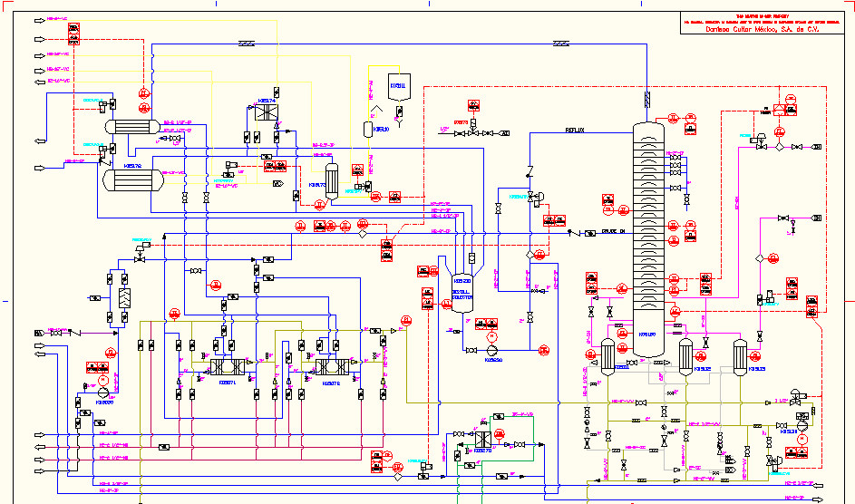Click the REFLUX line label
This screenshot has width=855, height=504.
[x=575, y=131]
